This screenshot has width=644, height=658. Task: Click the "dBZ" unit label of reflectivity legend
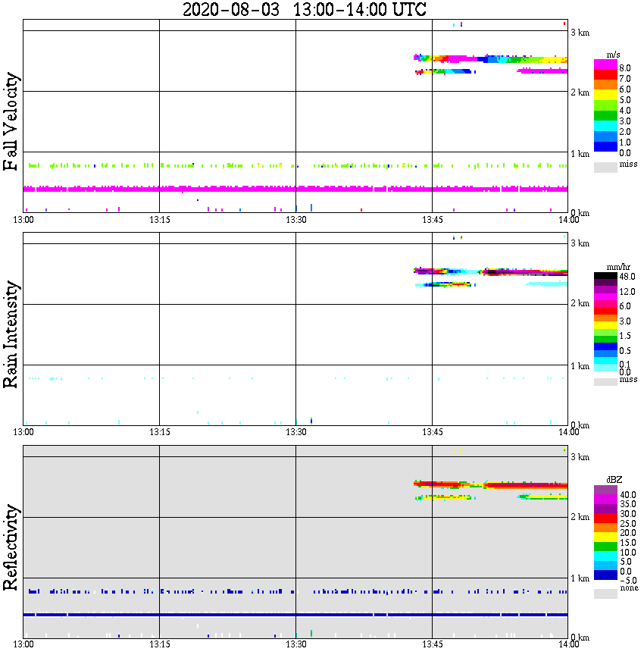point(614,480)
